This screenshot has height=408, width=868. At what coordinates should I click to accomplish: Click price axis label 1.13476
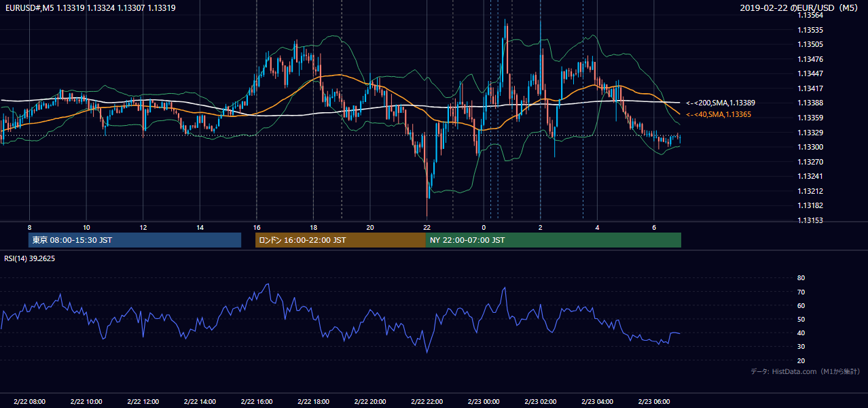[811, 59]
